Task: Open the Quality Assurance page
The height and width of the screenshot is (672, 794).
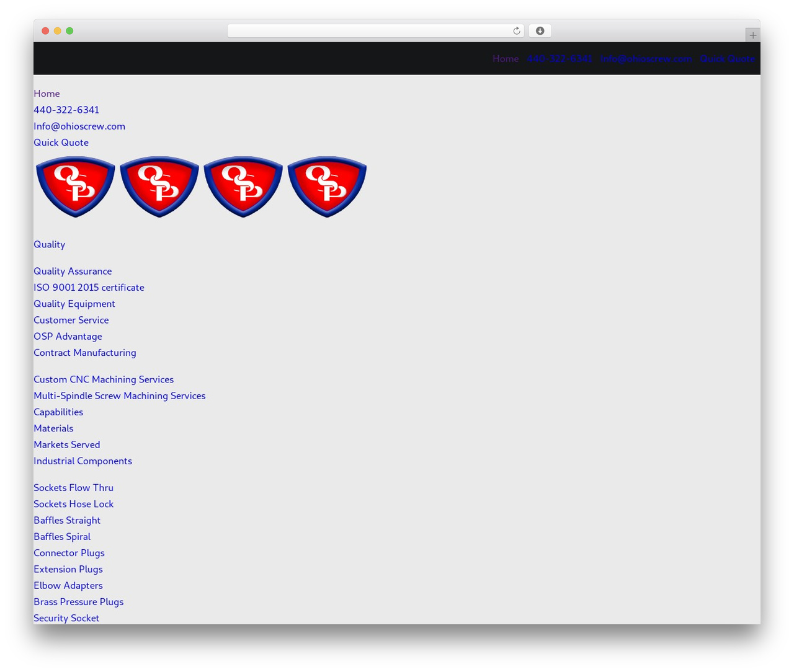Action: coord(73,271)
